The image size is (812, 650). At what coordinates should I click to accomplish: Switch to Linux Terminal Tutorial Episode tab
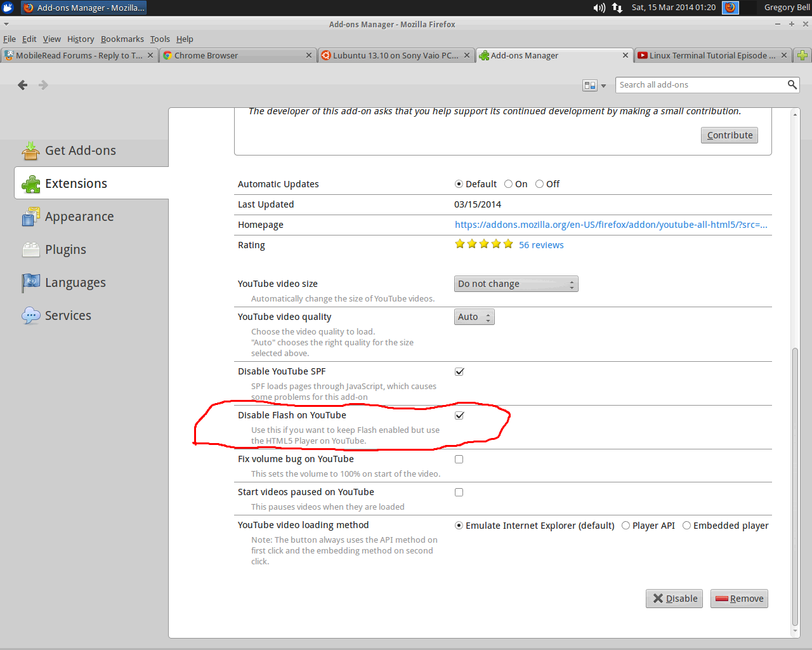click(713, 55)
